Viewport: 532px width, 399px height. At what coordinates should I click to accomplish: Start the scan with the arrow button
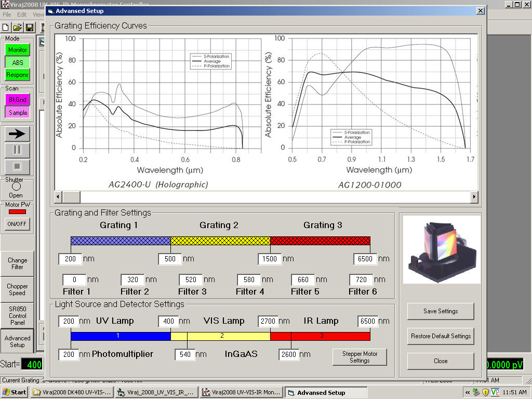17,134
